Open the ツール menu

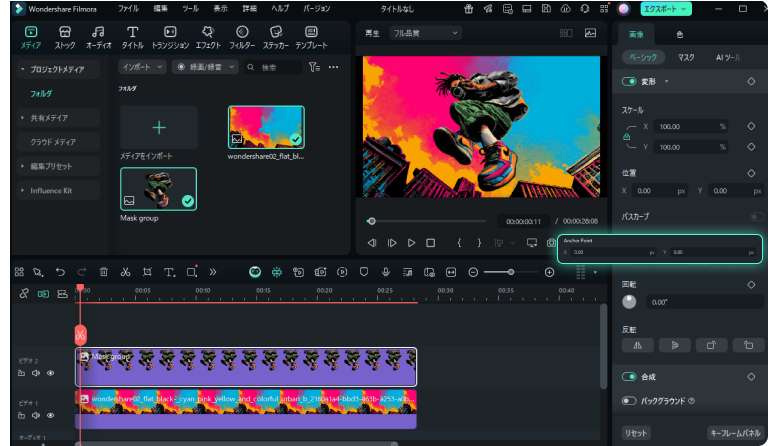point(190,8)
